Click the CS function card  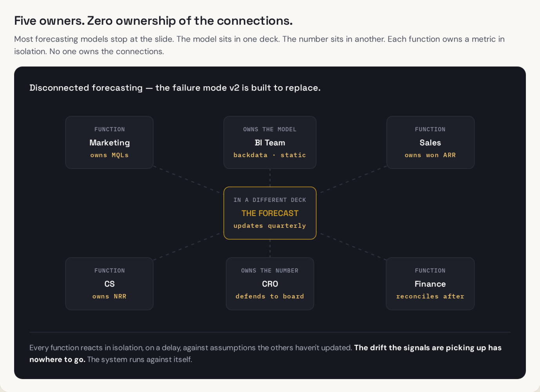109,283
